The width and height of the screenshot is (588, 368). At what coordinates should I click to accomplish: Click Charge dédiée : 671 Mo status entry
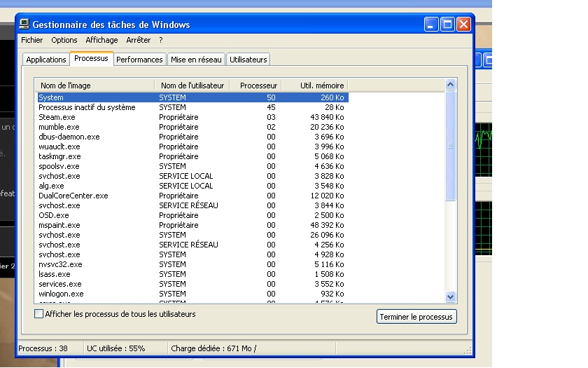click(213, 348)
